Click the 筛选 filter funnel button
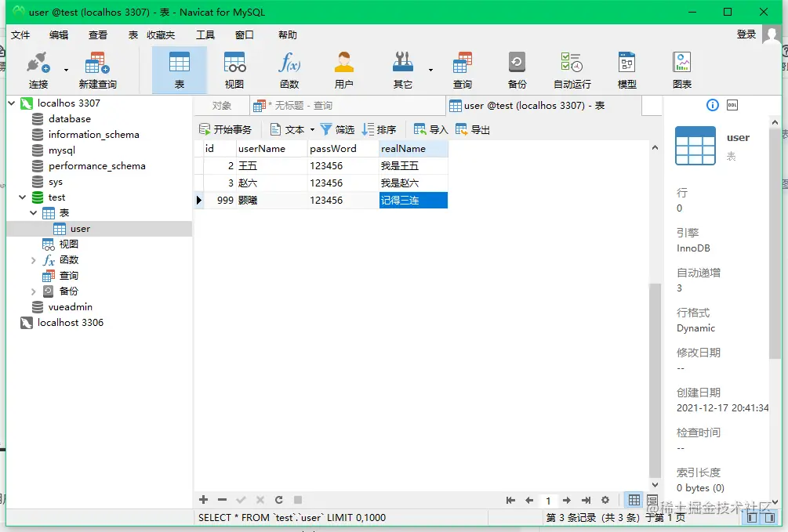The image size is (788, 532). pyautogui.click(x=337, y=129)
